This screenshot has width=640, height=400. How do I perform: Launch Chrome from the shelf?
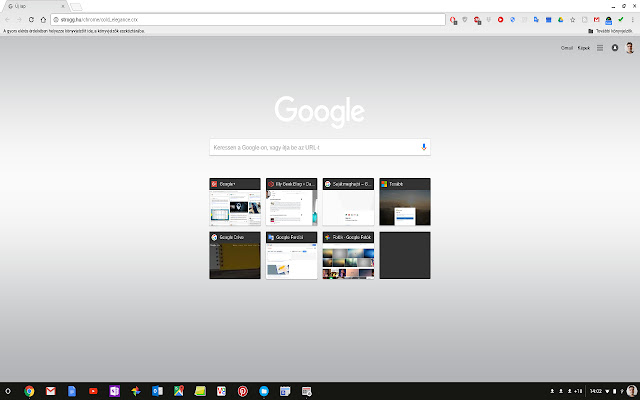click(x=29, y=391)
